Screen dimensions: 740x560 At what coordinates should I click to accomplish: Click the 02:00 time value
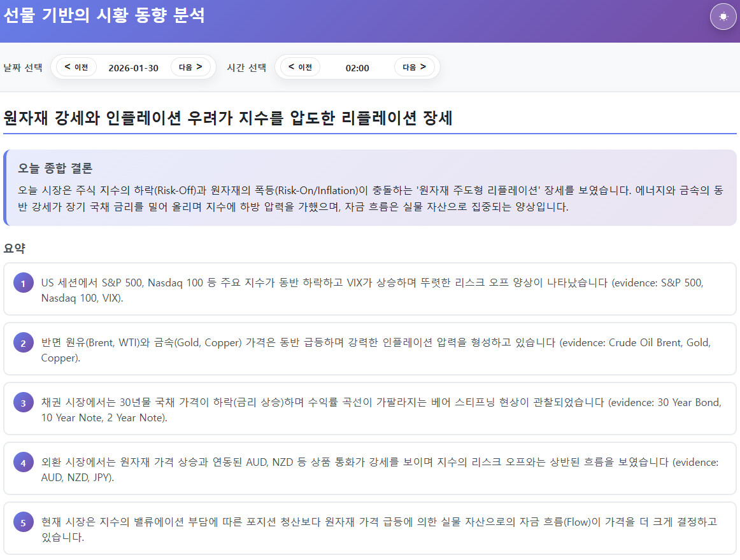click(x=357, y=68)
